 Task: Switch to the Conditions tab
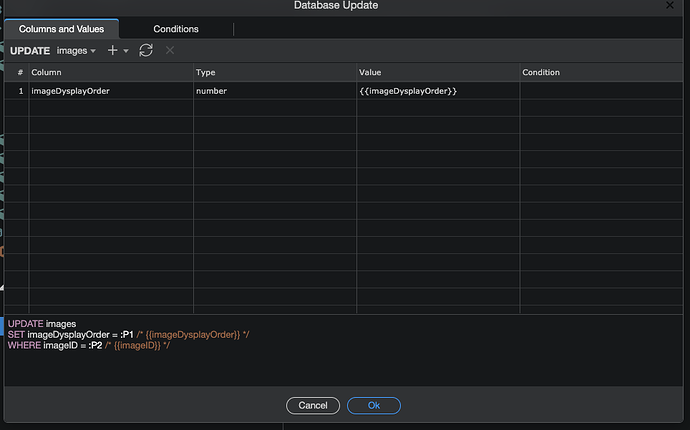tap(176, 29)
